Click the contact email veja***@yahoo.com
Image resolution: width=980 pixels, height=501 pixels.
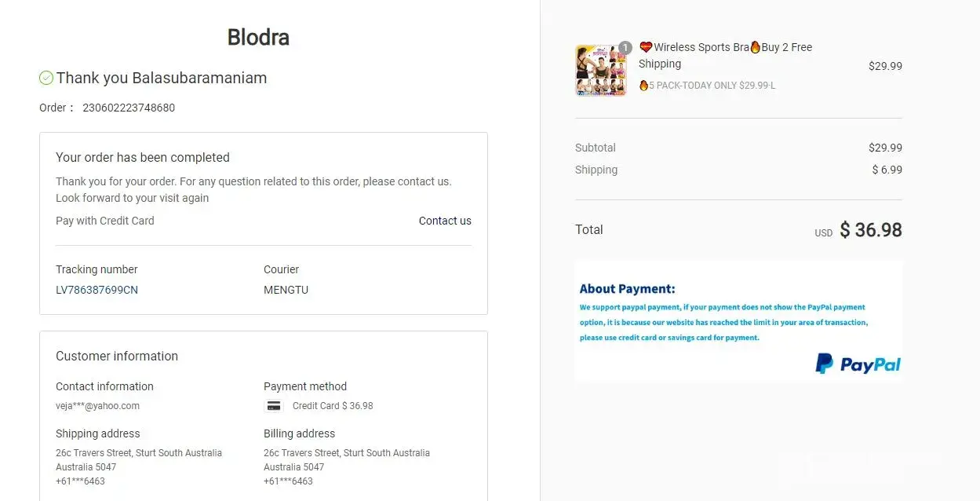coord(97,406)
